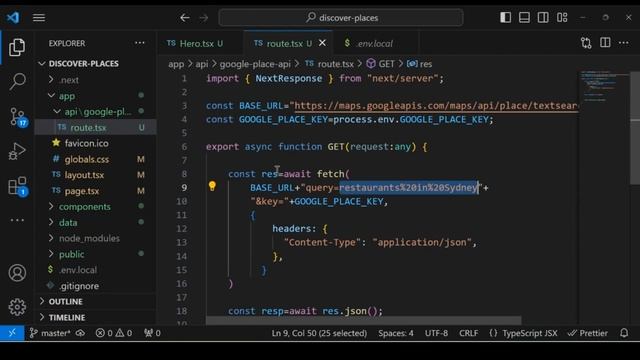Open the Explorer views and more actions ellipsis
The height and width of the screenshot is (360, 640).
(140, 43)
